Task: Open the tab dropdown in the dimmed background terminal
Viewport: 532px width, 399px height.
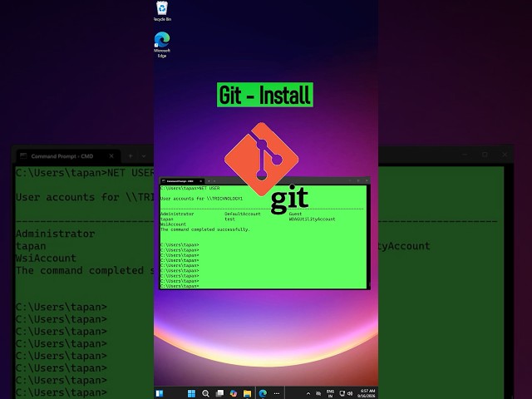Action: point(144,156)
